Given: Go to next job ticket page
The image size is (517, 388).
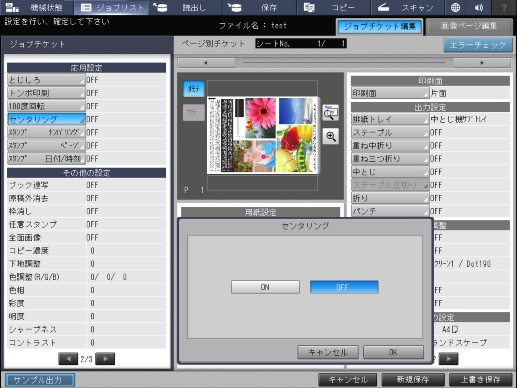Looking at the screenshot, I should click(x=105, y=359).
